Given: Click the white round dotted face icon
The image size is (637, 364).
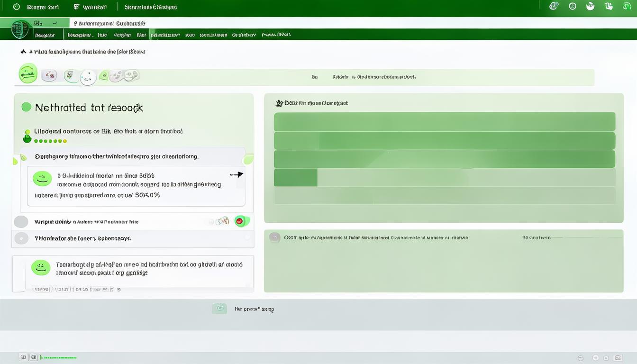Looking at the screenshot, I should pyautogui.click(x=88, y=77).
